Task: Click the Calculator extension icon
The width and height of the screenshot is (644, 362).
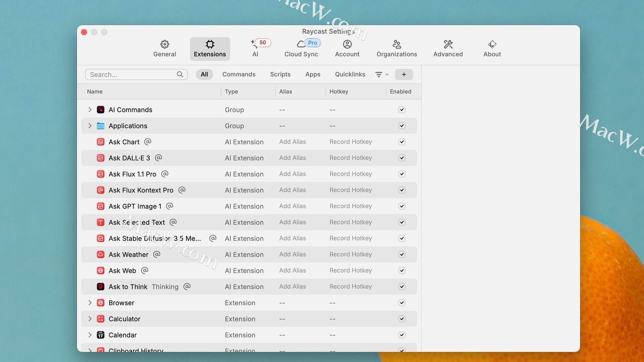Action: pyautogui.click(x=101, y=319)
